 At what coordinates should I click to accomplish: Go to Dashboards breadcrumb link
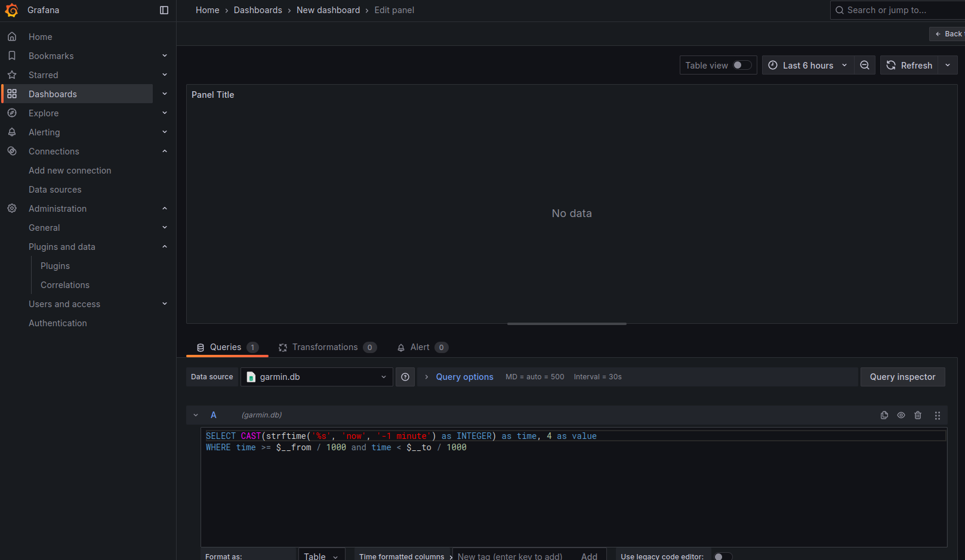click(258, 10)
